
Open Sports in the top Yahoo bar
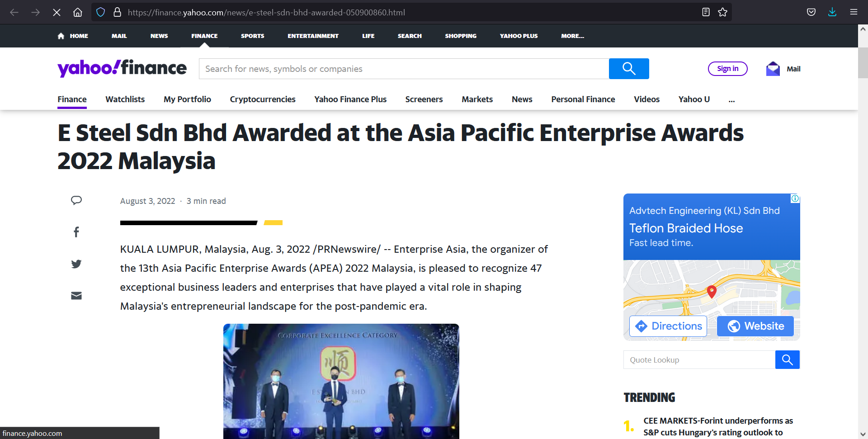click(252, 36)
